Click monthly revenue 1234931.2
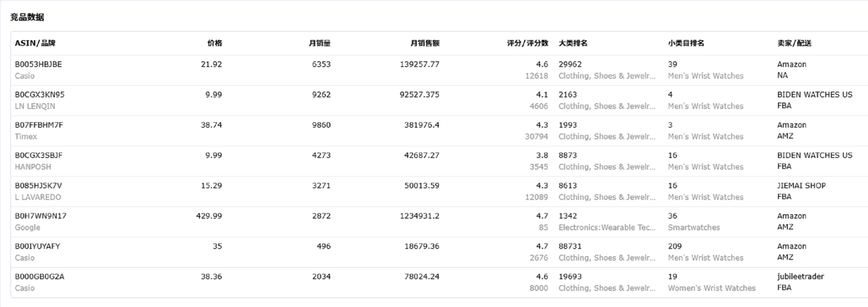The image size is (868, 307). point(420,216)
